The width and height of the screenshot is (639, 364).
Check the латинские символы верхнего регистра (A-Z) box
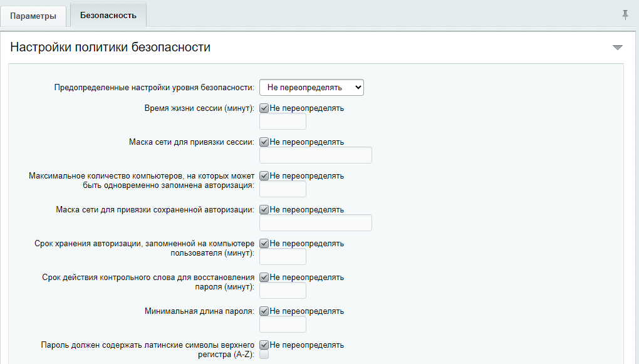[x=264, y=355]
